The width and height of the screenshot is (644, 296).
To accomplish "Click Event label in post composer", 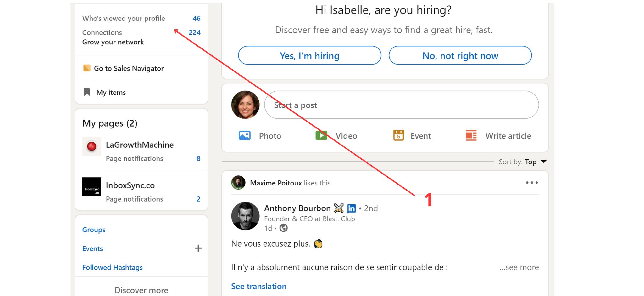I will coord(421,136).
